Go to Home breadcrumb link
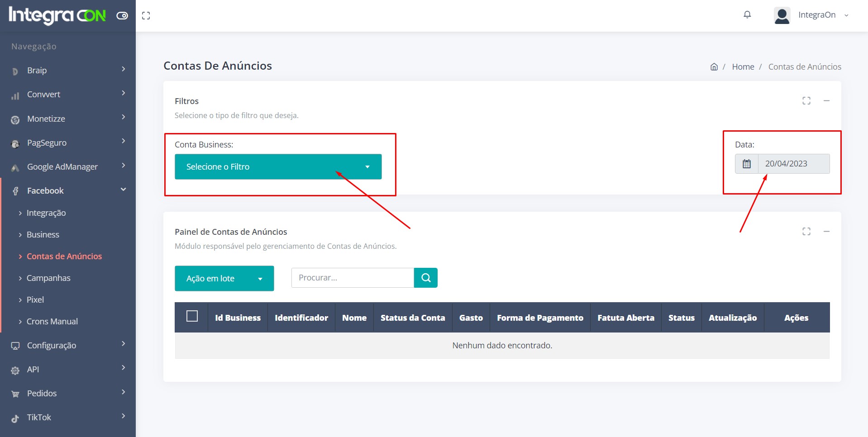 point(743,67)
